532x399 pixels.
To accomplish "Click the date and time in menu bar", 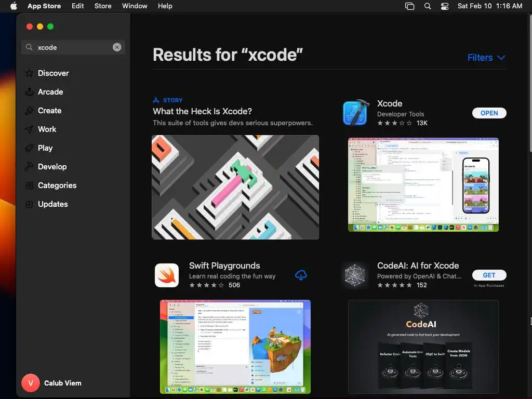I will pyautogui.click(x=489, y=6).
